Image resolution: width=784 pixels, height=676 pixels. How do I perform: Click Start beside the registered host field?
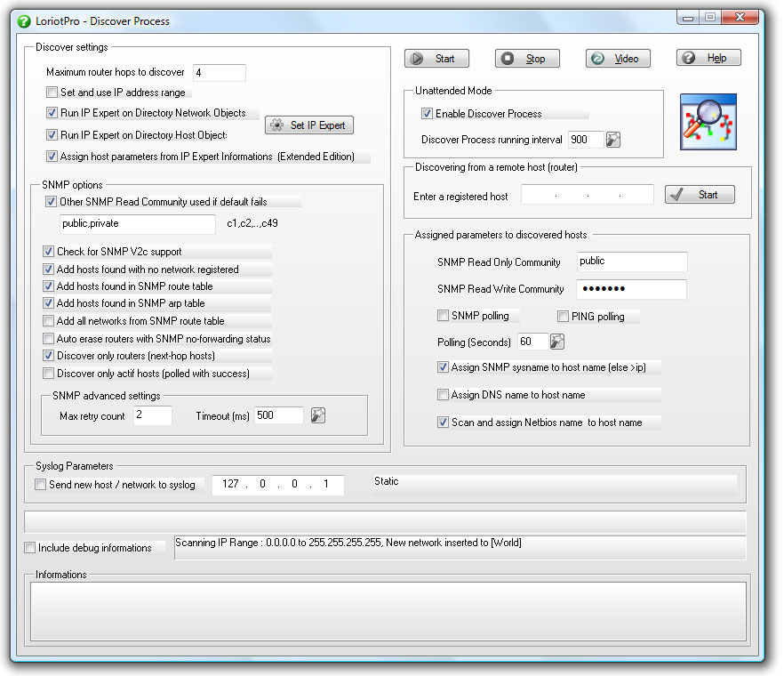coord(700,194)
